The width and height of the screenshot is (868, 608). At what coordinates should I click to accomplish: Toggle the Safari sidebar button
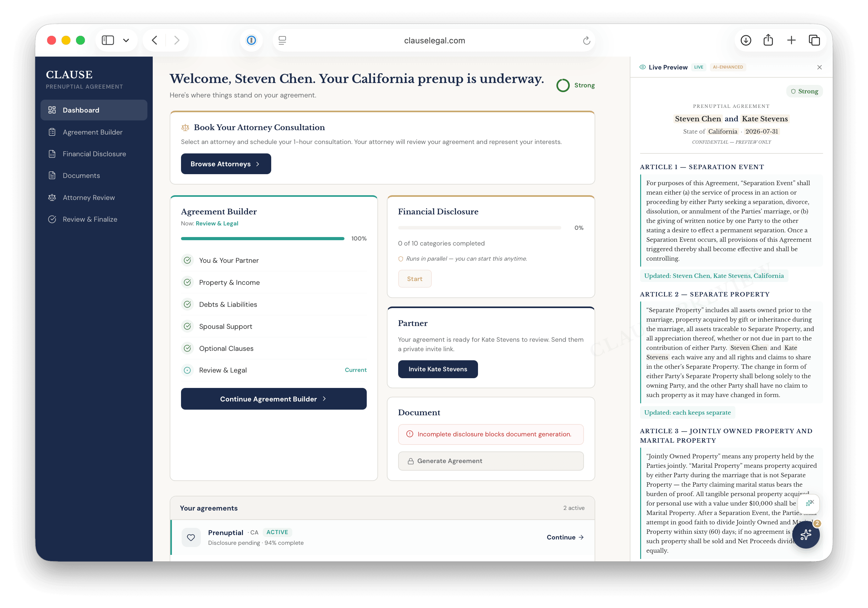(108, 40)
